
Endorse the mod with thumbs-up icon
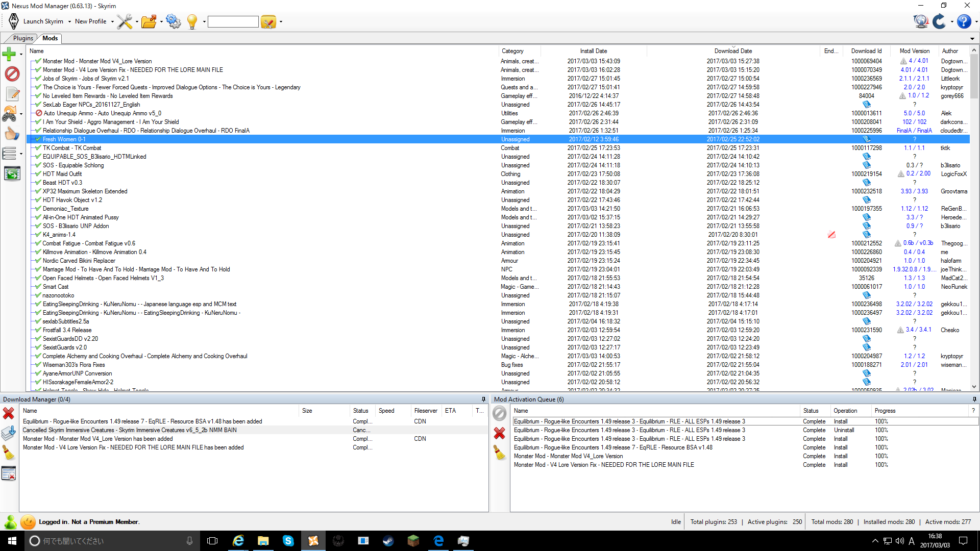[12, 134]
